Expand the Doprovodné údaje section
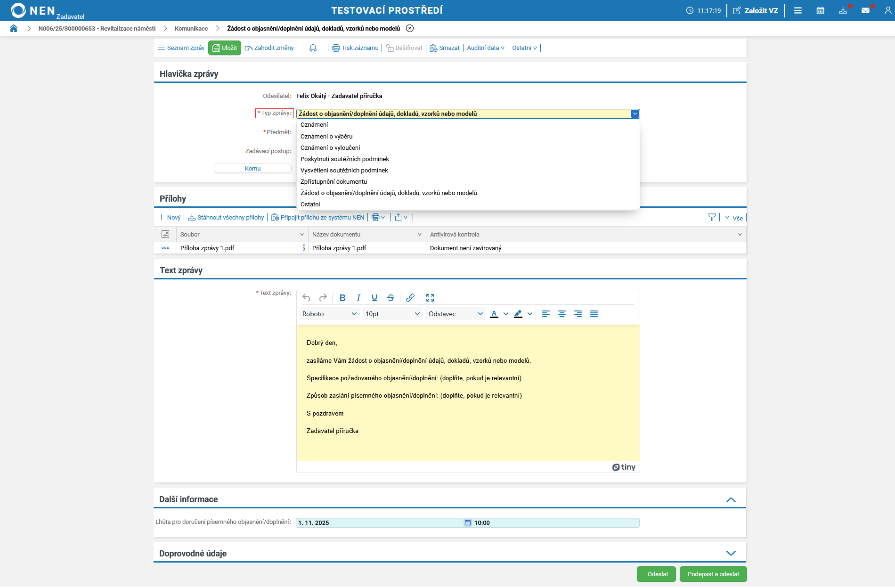The height and width of the screenshot is (588, 895). (x=731, y=554)
